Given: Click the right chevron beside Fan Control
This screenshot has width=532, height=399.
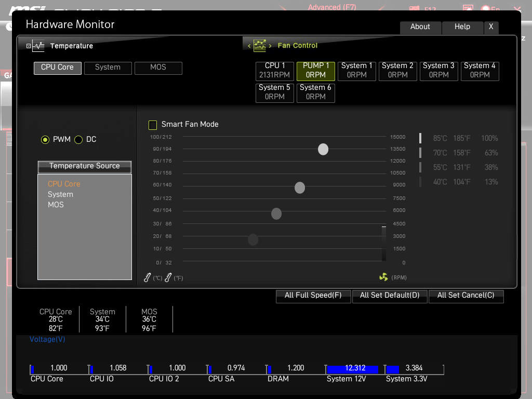Looking at the screenshot, I should tap(270, 46).
